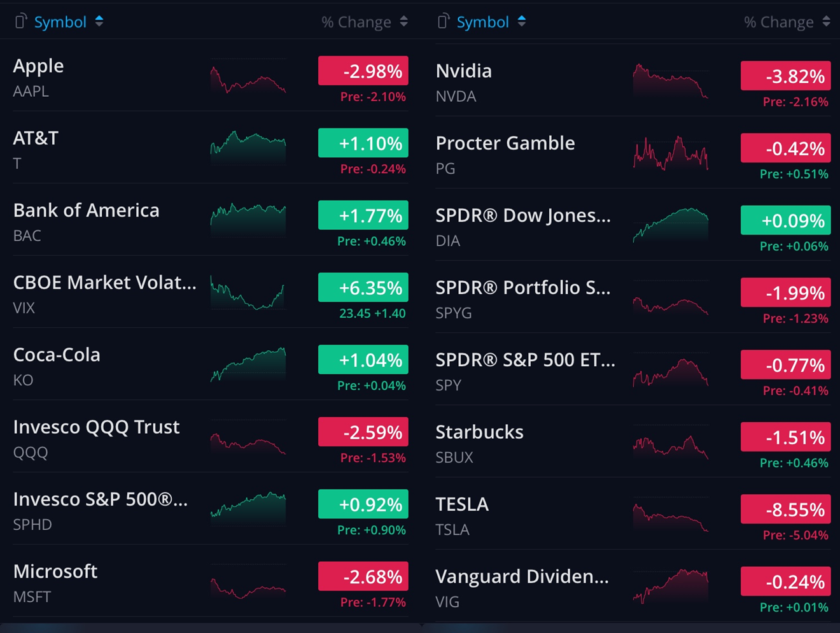Click Coca-Cola +1.04% badge
This screenshot has height=633, width=840.
(x=363, y=360)
